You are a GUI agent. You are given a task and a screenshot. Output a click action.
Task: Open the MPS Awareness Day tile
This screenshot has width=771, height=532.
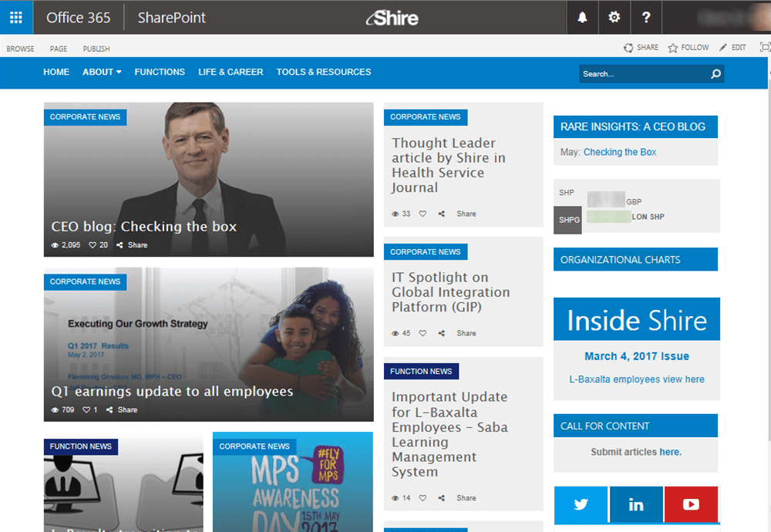tap(292, 482)
